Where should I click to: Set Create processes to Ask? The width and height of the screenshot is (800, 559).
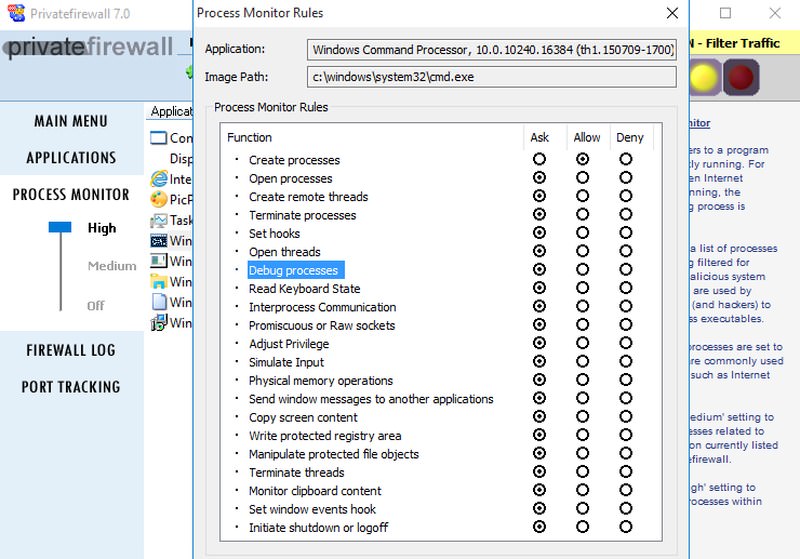539,159
